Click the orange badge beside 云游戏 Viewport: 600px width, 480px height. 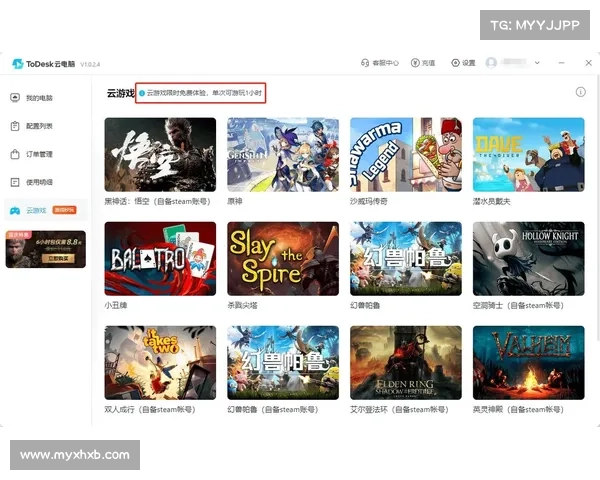(64, 210)
